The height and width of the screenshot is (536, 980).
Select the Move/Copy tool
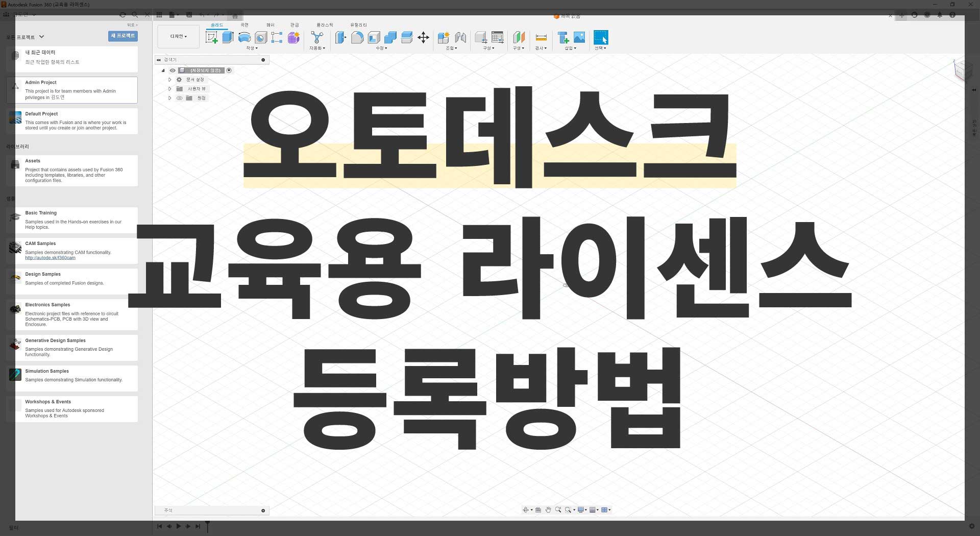(423, 37)
